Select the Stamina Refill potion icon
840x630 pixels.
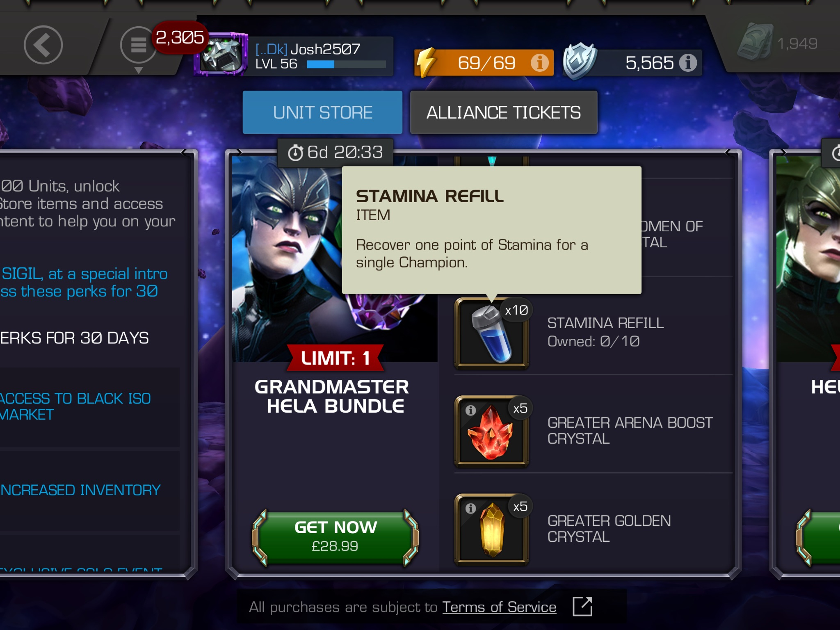[x=491, y=333]
